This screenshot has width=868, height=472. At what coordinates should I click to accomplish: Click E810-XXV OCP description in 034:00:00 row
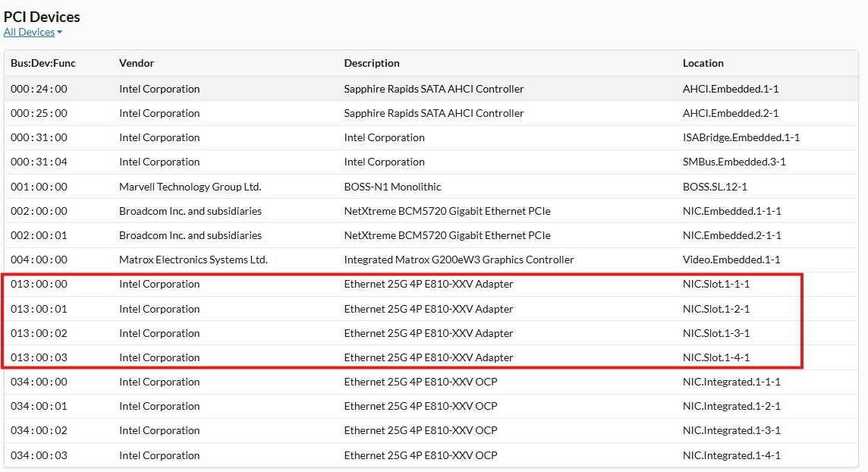420,382
